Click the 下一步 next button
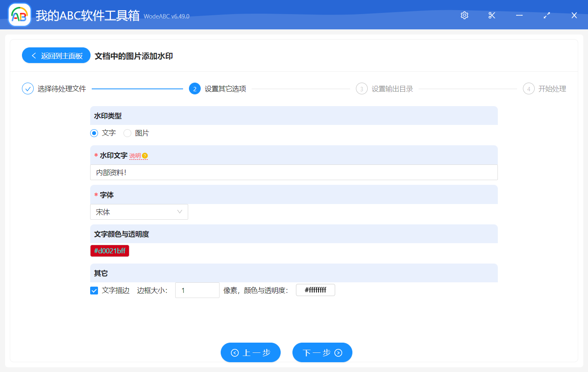The image size is (588, 372). pos(322,353)
